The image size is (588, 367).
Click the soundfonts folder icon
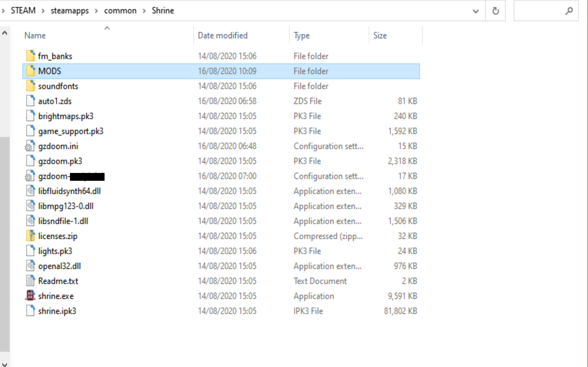[x=30, y=86]
